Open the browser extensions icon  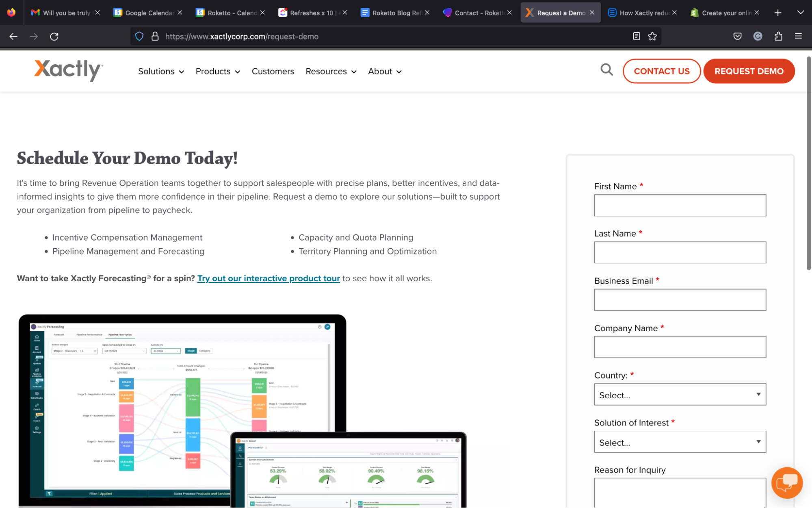pyautogui.click(x=778, y=36)
